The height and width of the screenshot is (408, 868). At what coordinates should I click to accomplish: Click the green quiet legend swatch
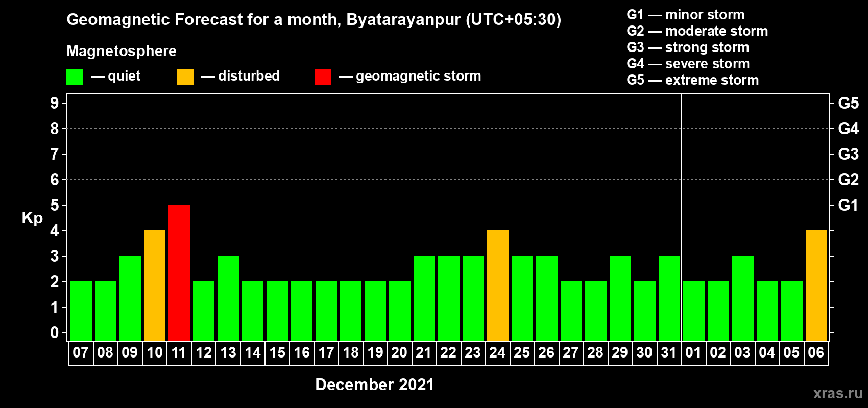[x=75, y=77]
